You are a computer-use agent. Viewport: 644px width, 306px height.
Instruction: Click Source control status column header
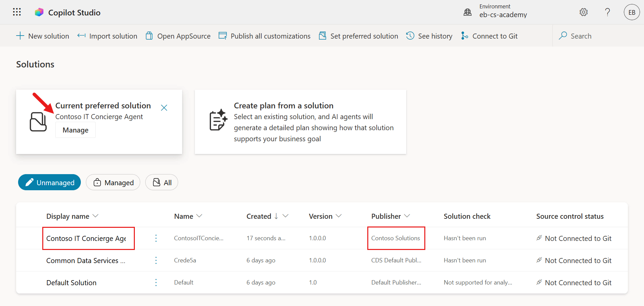(570, 216)
